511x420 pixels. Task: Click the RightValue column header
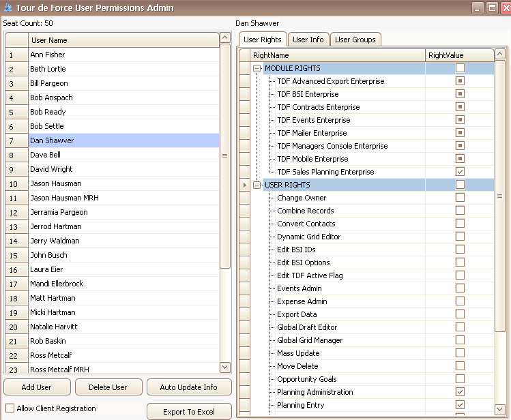coord(460,55)
